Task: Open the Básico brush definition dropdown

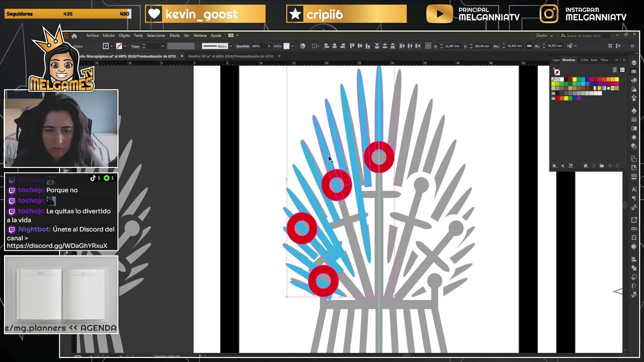Action: tap(231, 46)
